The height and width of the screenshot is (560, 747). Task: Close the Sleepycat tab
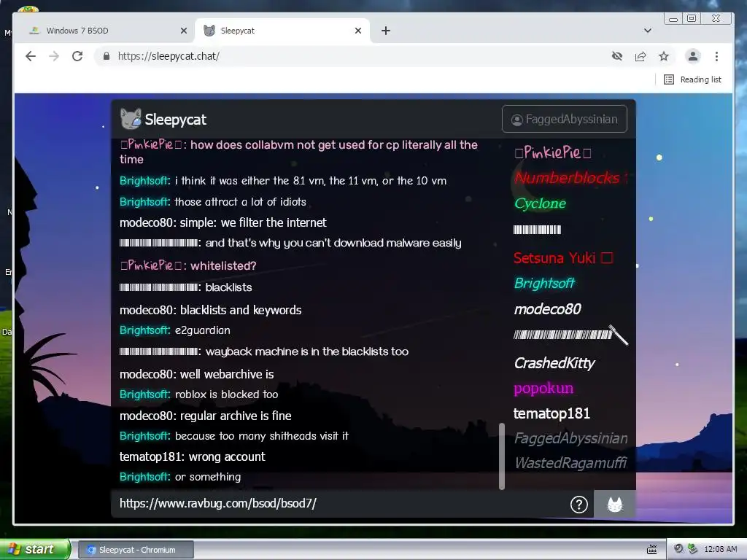[x=358, y=31]
